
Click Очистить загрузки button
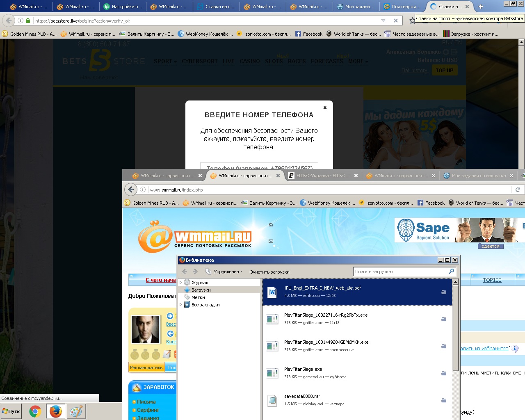click(269, 272)
